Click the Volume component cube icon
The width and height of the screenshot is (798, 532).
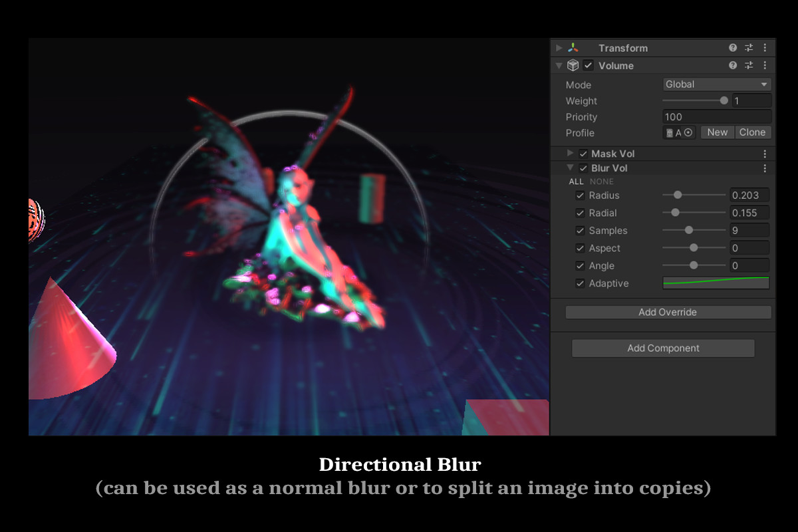click(x=573, y=65)
